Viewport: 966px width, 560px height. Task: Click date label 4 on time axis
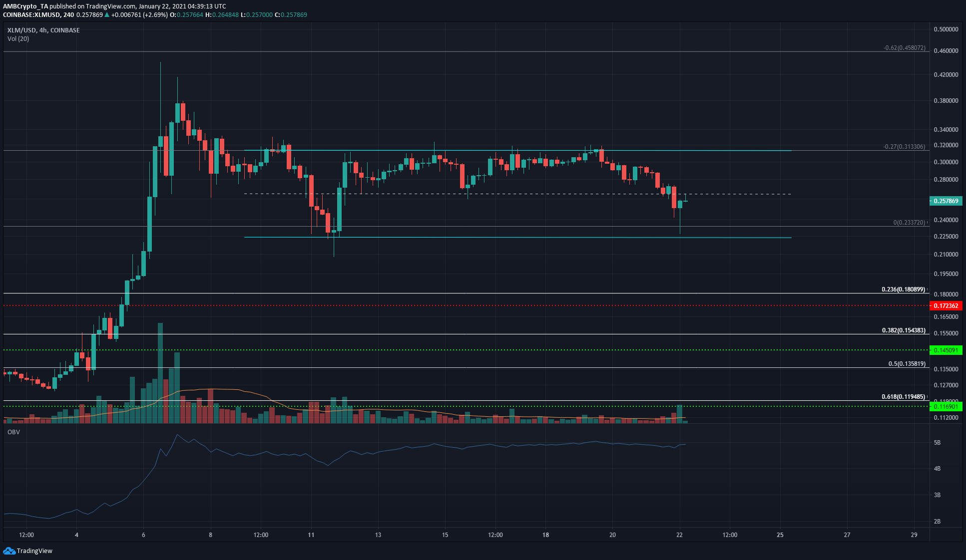pyautogui.click(x=76, y=535)
